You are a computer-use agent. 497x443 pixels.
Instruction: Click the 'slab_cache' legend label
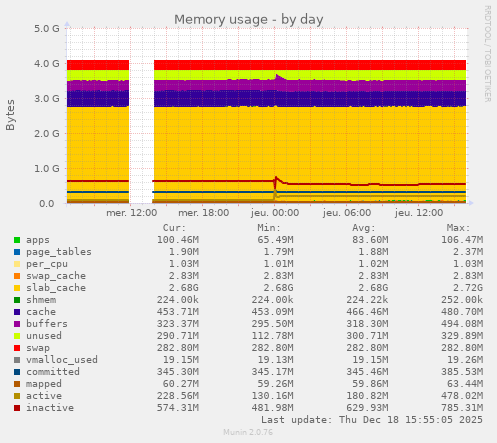pyautogui.click(x=56, y=288)
